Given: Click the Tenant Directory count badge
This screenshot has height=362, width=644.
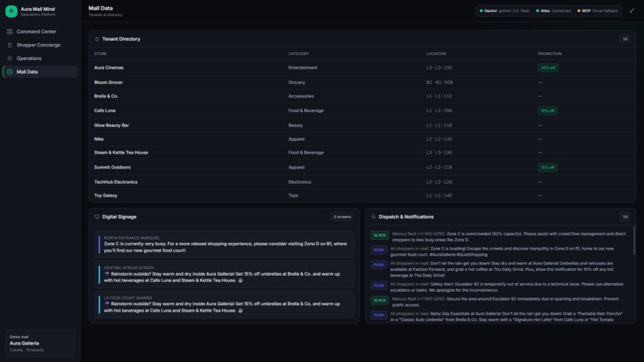Looking at the screenshot, I should pos(625,39).
